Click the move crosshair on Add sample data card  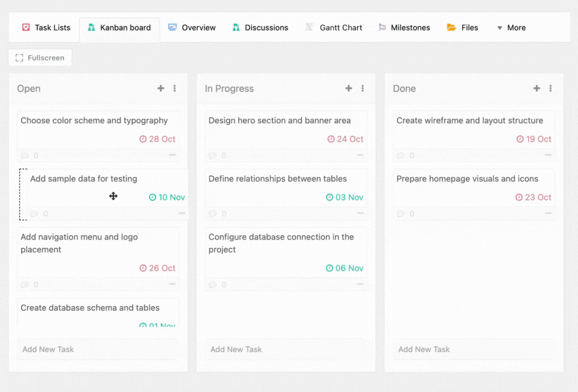coord(113,196)
